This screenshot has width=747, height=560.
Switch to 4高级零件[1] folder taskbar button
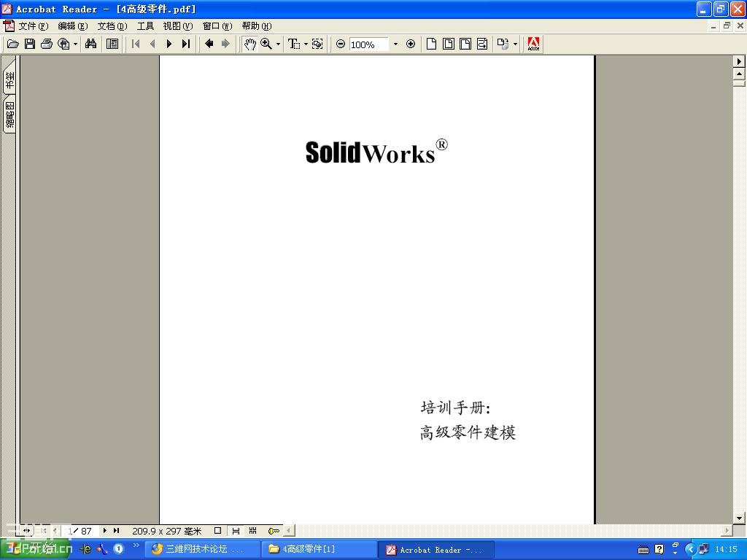point(320,549)
